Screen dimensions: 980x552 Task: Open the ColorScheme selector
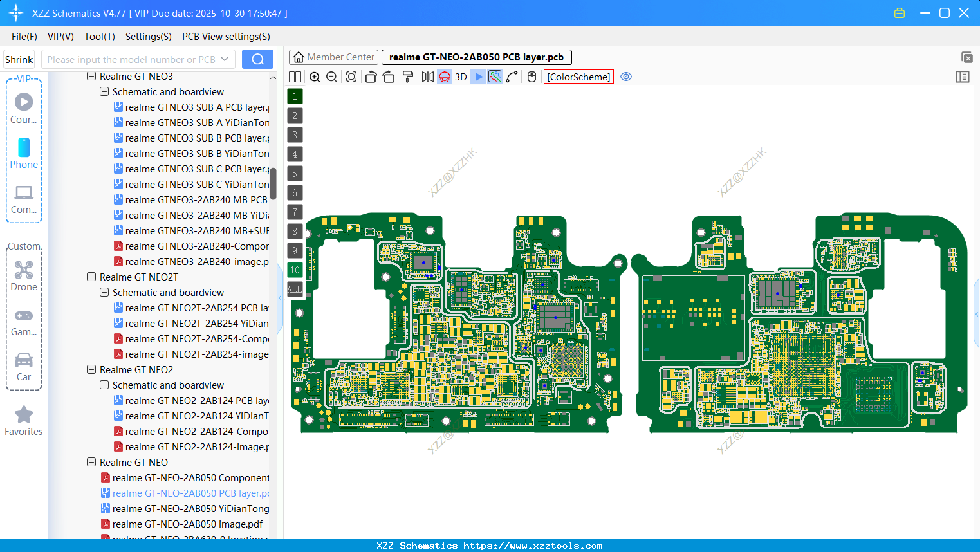[x=578, y=77]
